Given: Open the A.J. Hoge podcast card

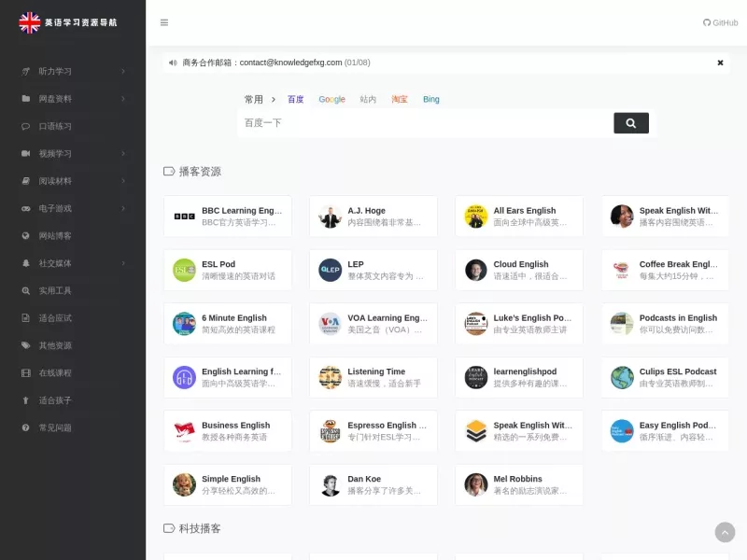Looking at the screenshot, I should (373, 217).
